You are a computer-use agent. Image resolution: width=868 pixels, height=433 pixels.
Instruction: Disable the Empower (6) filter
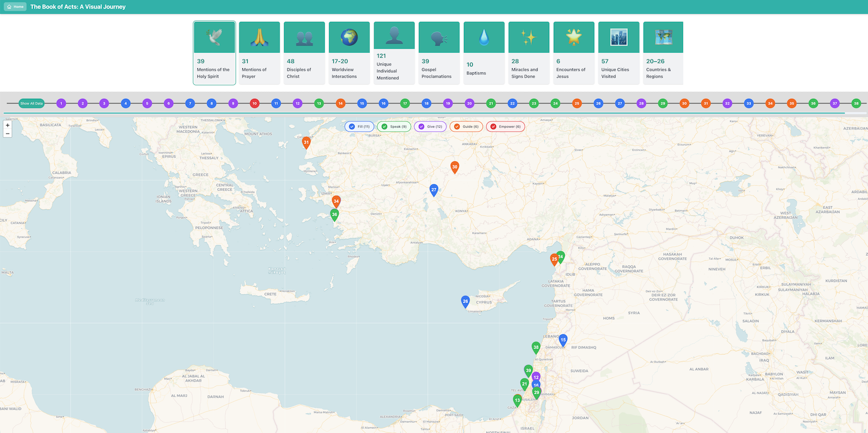point(494,127)
